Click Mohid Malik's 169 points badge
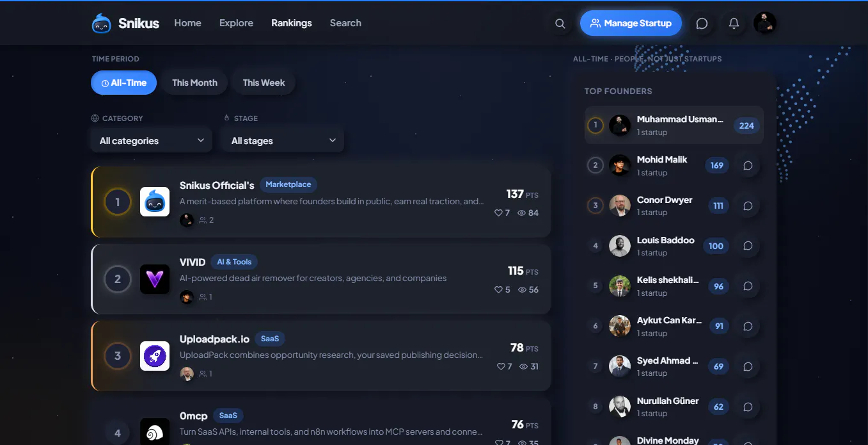Screen dimensions: 868x445 click(717, 165)
